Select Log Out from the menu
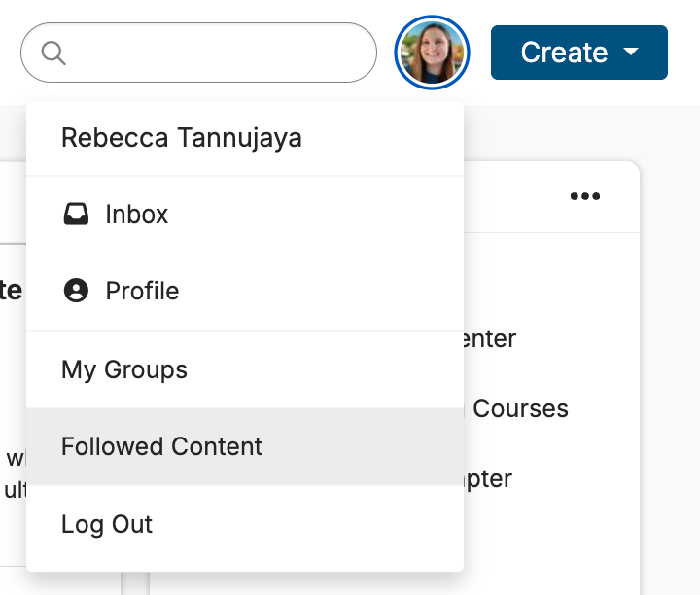 coord(107,524)
